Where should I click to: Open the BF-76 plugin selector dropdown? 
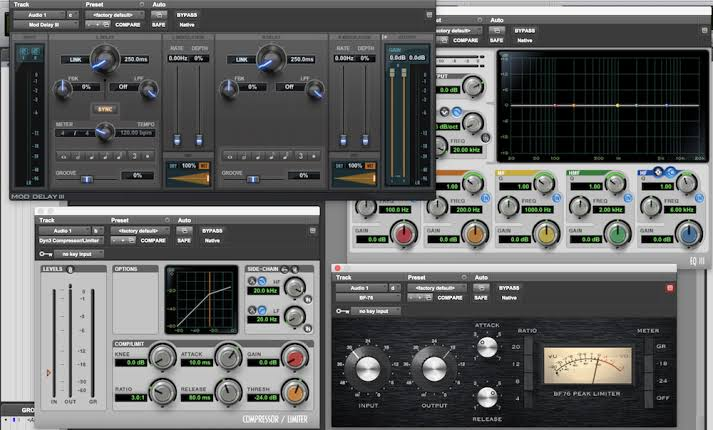click(x=368, y=298)
